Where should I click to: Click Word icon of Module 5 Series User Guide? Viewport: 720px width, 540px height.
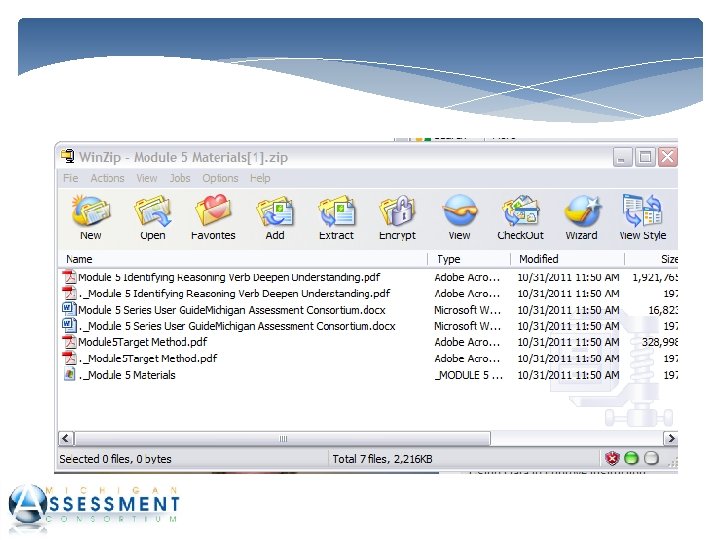click(x=69, y=309)
